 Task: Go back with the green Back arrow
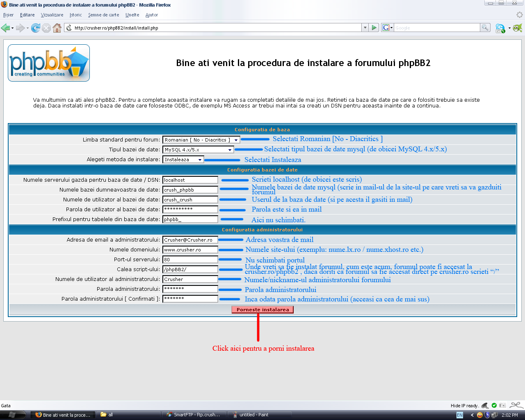(5, 28)
